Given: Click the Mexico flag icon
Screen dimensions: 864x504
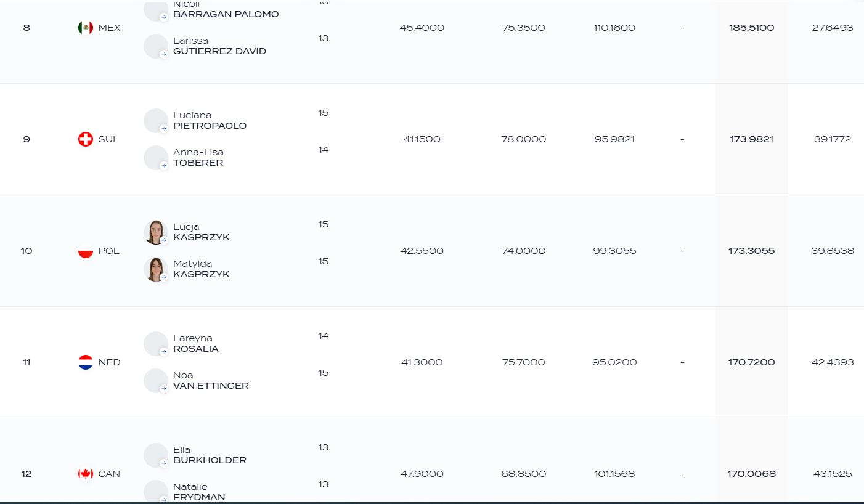Looking at the screenshot, I should pos(86,28).
